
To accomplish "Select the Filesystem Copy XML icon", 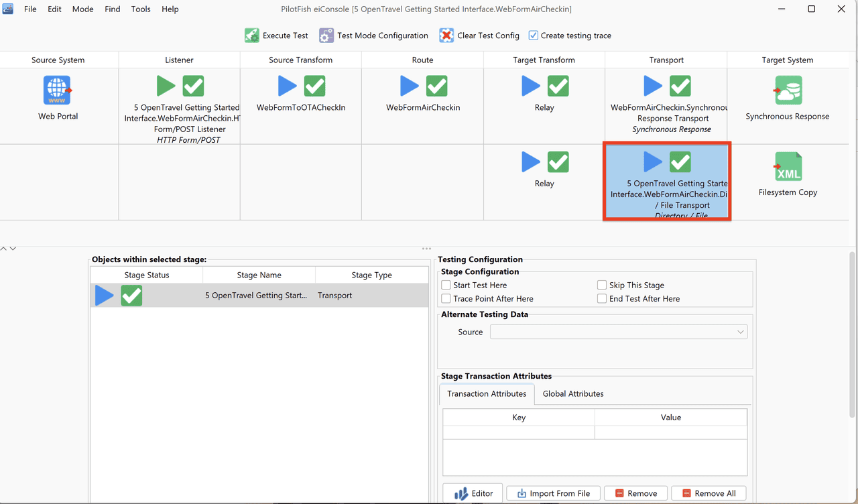I will coord(788,166).
